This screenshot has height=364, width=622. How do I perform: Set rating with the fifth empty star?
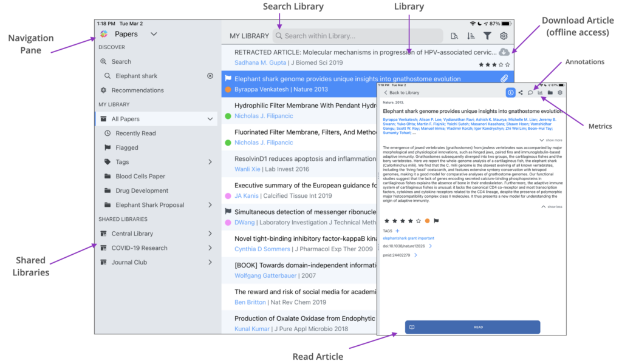418,221
